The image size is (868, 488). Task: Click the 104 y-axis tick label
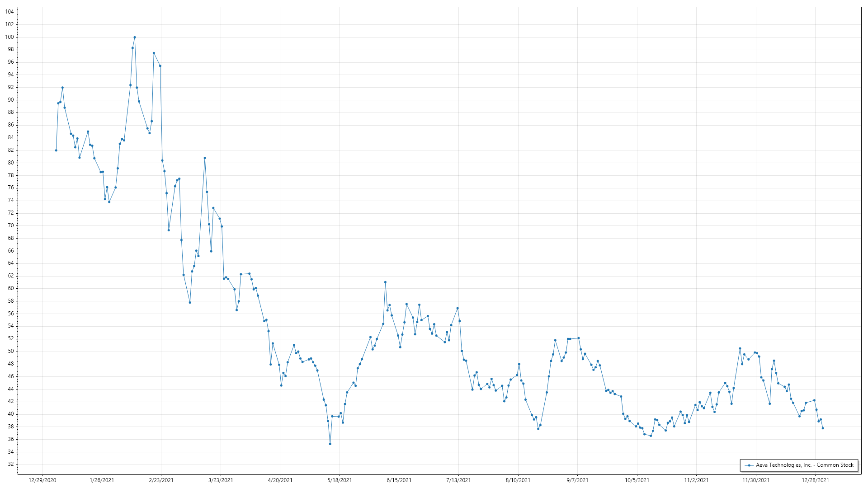(x=9, y=12)
